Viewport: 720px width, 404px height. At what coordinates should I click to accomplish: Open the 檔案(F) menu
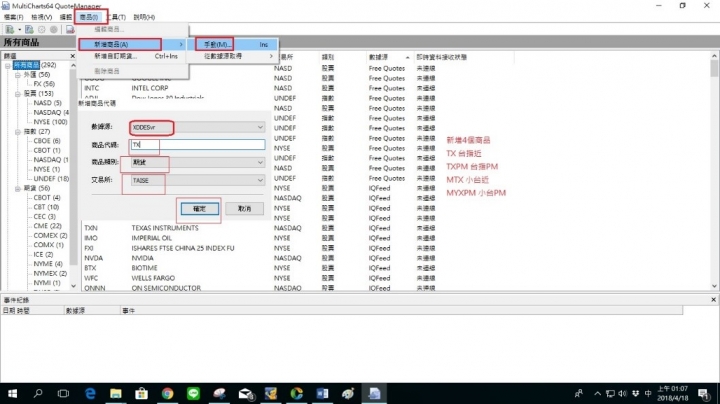[13, 17]
